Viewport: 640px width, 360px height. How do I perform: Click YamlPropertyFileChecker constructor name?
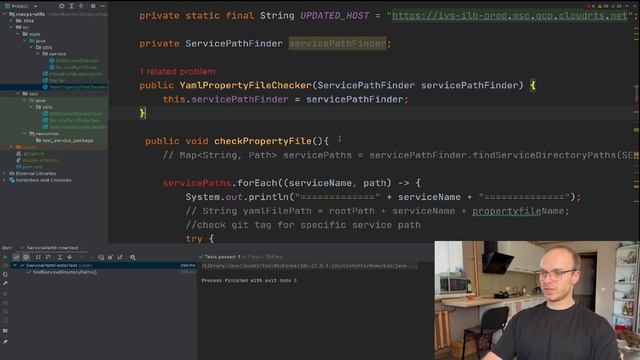tap(246, 85)
